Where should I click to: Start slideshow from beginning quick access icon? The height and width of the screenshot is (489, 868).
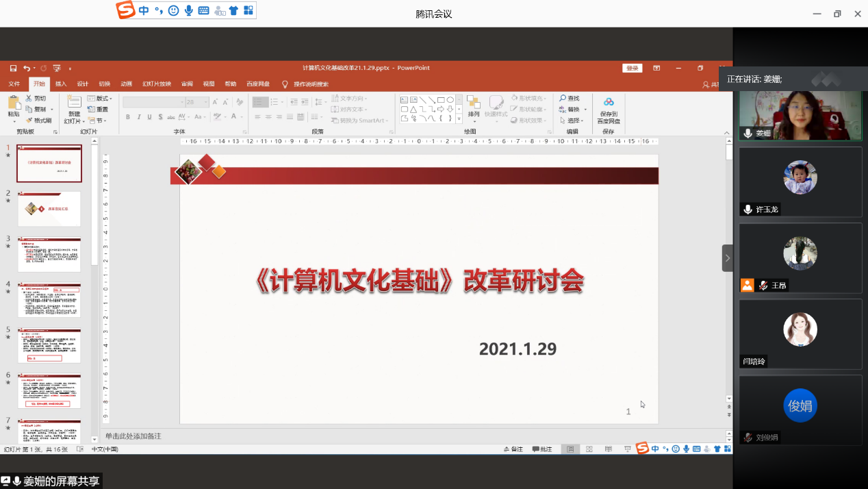pos(57,68)
